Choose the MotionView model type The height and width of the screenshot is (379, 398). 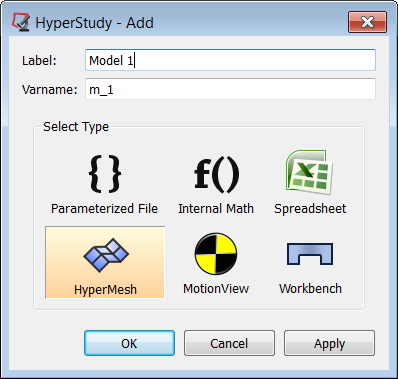point(216,262)
